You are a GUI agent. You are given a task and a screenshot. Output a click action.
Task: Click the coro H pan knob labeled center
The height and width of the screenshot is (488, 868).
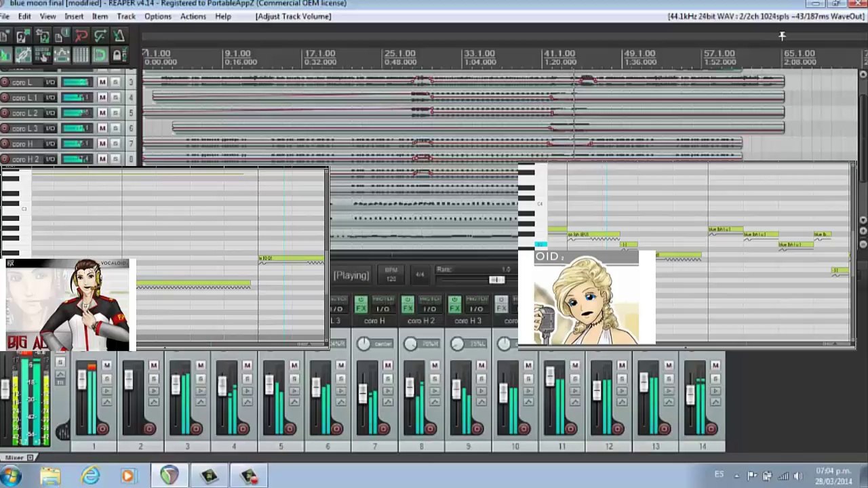click(x=363, y=344)
